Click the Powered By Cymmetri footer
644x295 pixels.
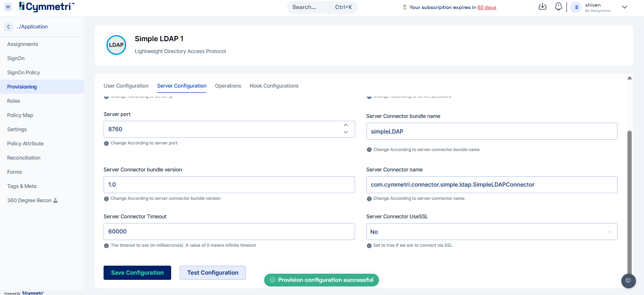click(x=24, y=293)
